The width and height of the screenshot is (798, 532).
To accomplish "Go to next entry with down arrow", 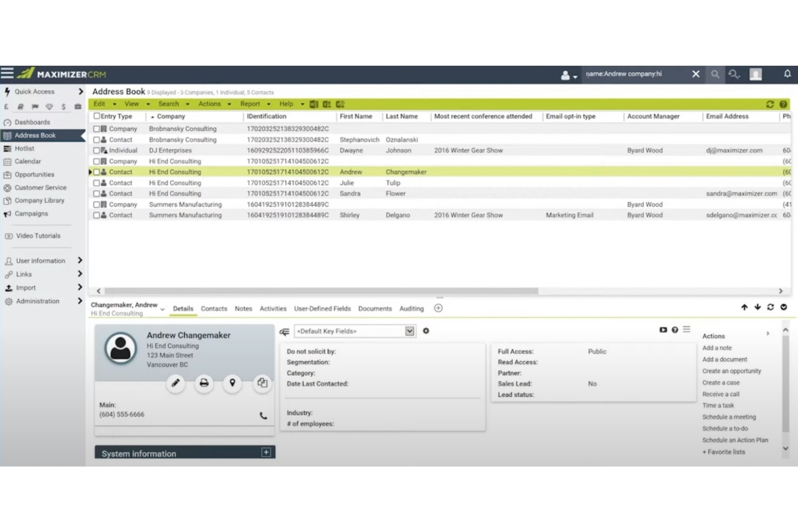I will coord(758,307).
